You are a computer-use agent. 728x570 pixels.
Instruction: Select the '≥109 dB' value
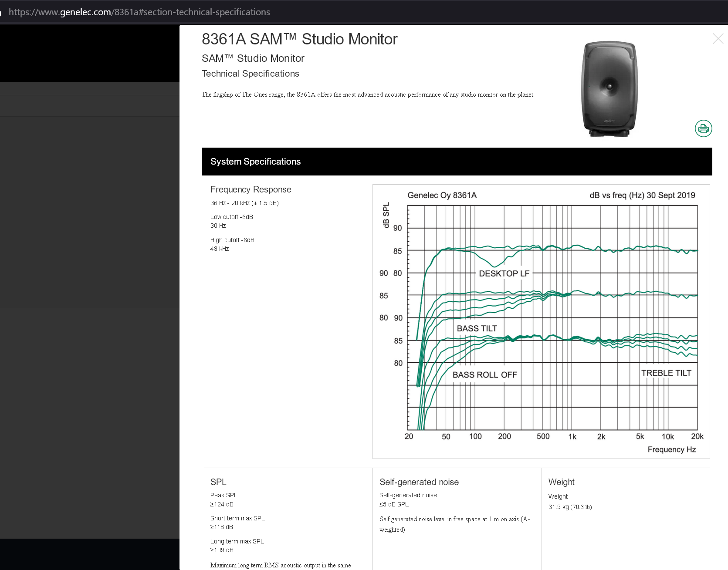pyautogui.click(x=222, y=550)
